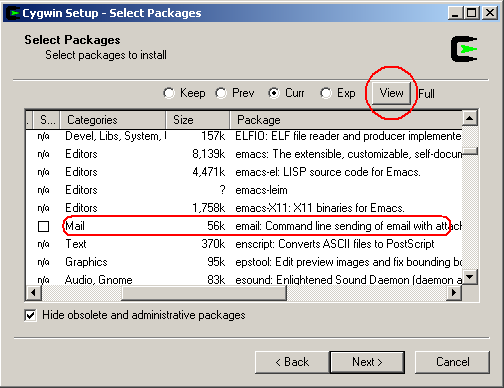Viewport: 504px width, 388px height.
Task: Click n/a status of emacs-X11 row
Action: click(43, 208)
